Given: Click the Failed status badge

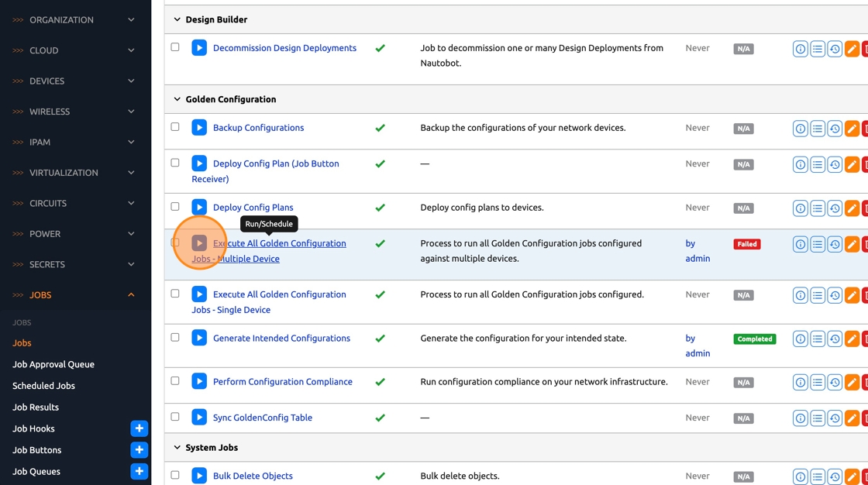Looking at the screenshot, I should point(747,244).
